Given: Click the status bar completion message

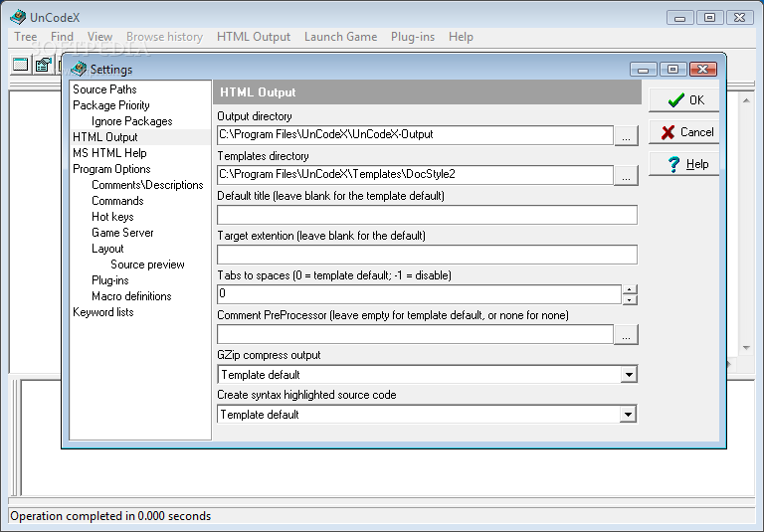Looking at the screenshot, I should (110, 516).
